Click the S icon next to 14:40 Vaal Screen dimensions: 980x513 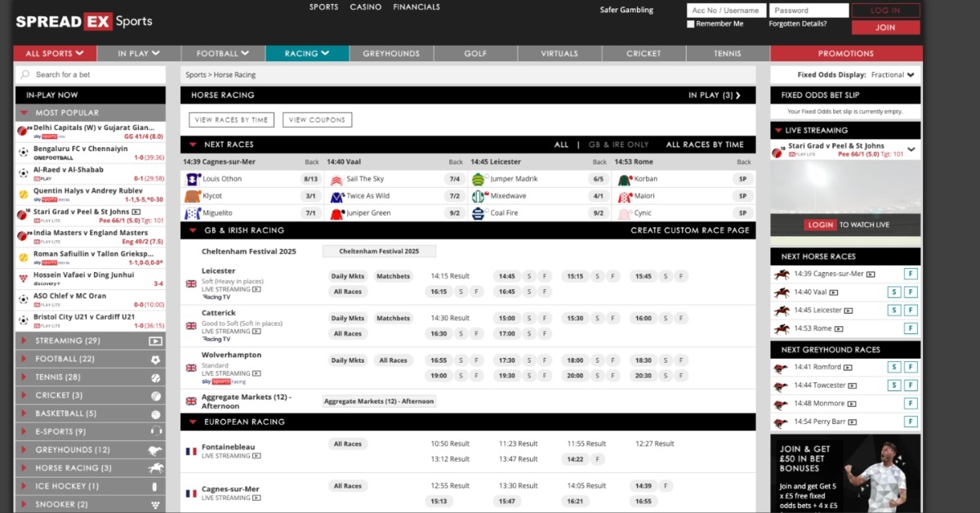(x=895, y=291)
